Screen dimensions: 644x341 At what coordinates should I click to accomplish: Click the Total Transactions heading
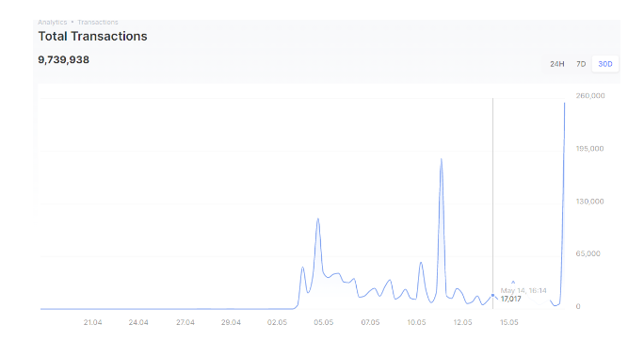tap(92, 36)
